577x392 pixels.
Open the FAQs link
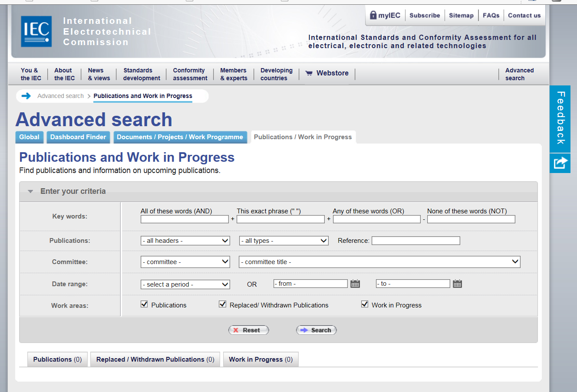coord(491,15)
